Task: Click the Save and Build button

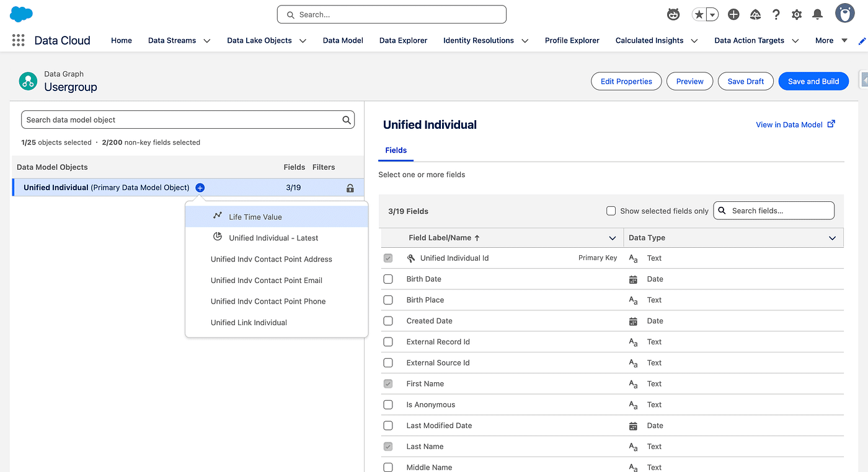Action: pos(813,81)
